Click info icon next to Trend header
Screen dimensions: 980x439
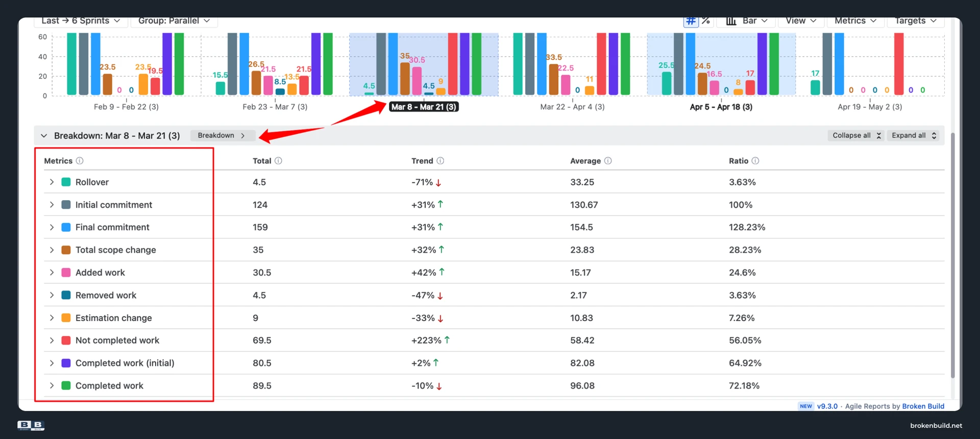coord(440,161)
